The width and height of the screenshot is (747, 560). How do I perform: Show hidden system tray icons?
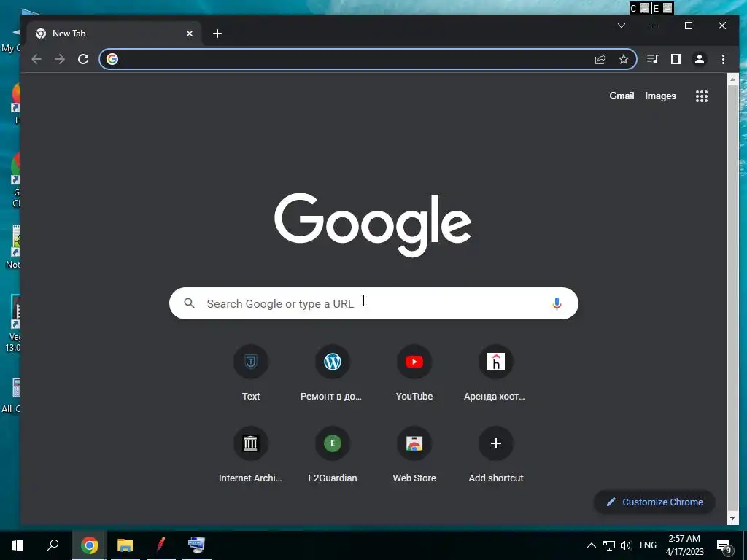point(591,545)
